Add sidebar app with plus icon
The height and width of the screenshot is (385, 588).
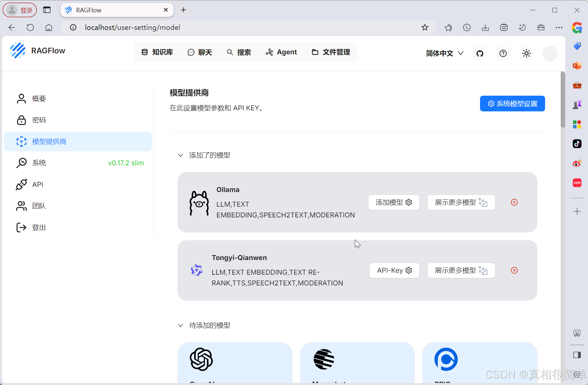[x=577, y=212]
